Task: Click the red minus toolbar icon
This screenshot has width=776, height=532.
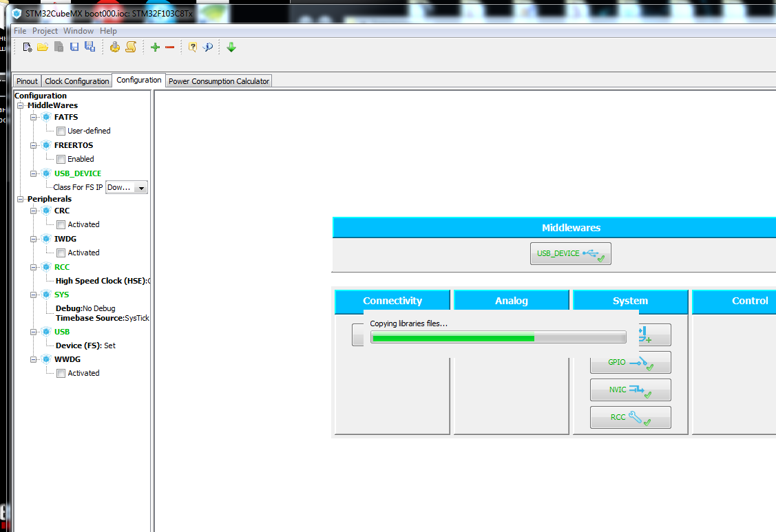Action: [x=170, y=47]
